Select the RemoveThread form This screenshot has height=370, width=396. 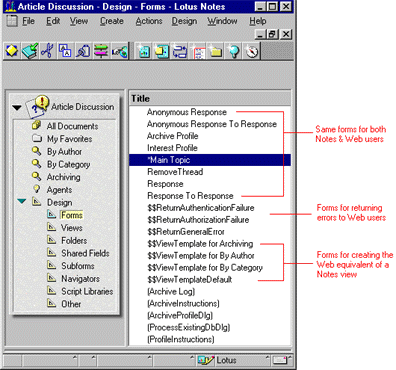point(175,172)
